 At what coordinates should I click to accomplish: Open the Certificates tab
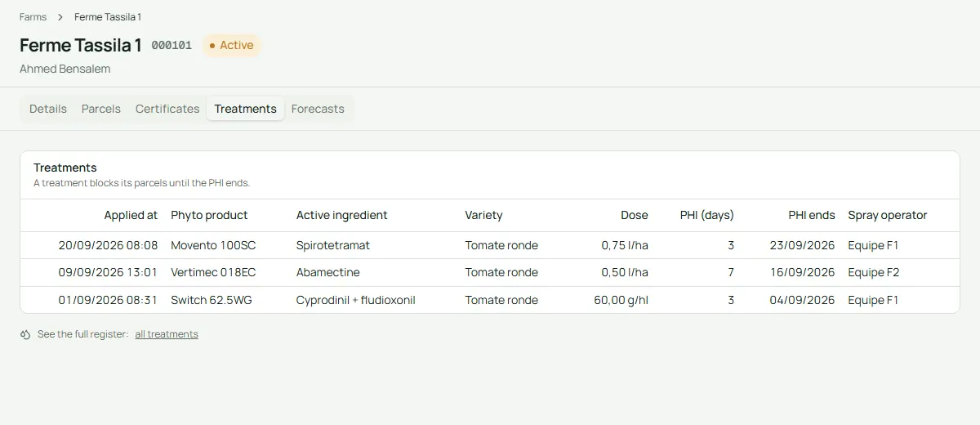pyautogui.click(x=167, y=109)
